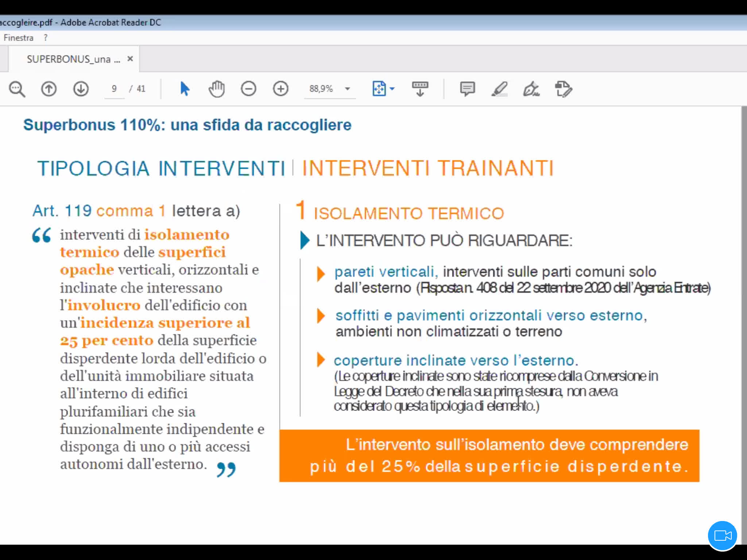The height and width of the screenshot is (560, 747).
Task: Open the find text magnifier tool
Action: click(17, 89)
